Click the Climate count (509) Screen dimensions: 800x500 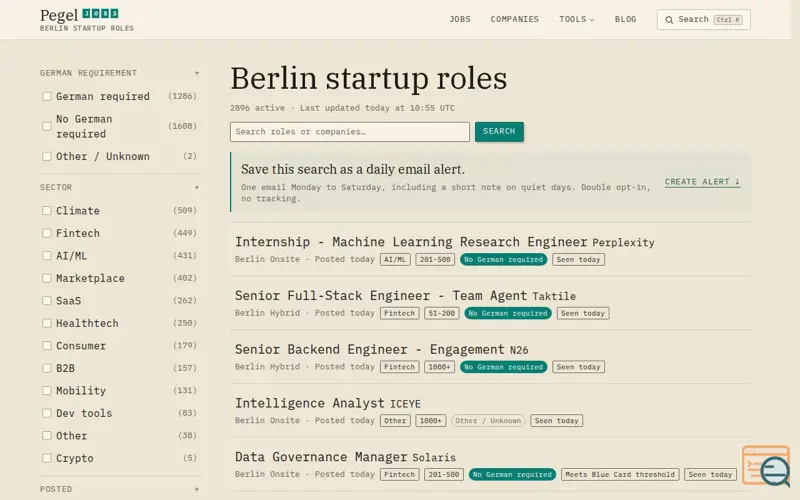(185, 210)
